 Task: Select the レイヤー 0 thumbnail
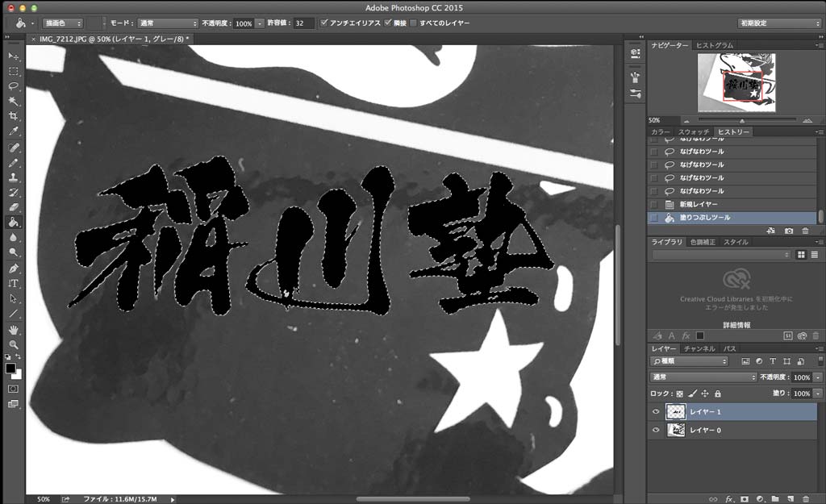(x=675, y=430)
